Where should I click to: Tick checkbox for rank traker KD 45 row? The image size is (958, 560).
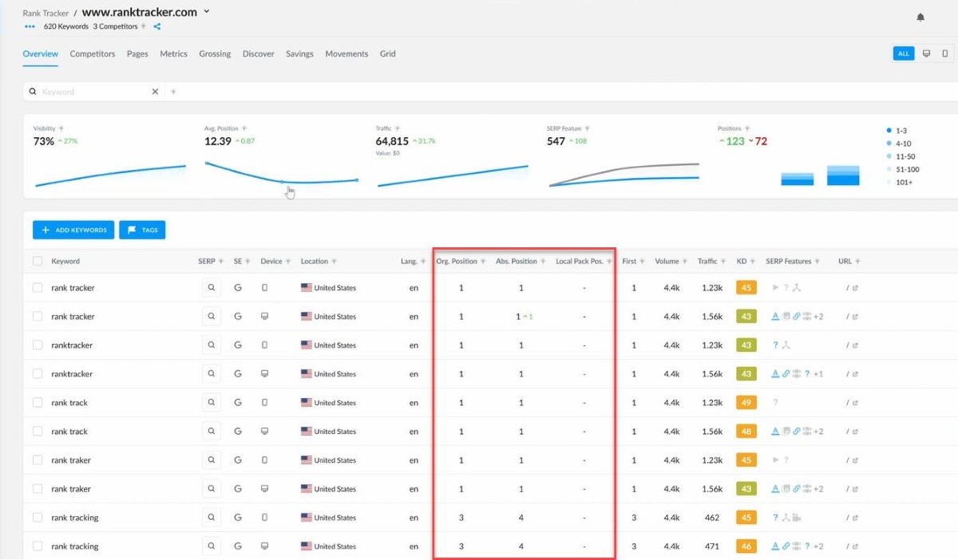tap(38, 459)
